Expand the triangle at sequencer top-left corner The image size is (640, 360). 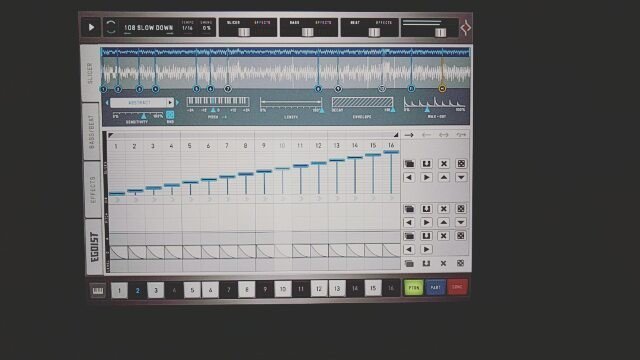pos(111,135)
